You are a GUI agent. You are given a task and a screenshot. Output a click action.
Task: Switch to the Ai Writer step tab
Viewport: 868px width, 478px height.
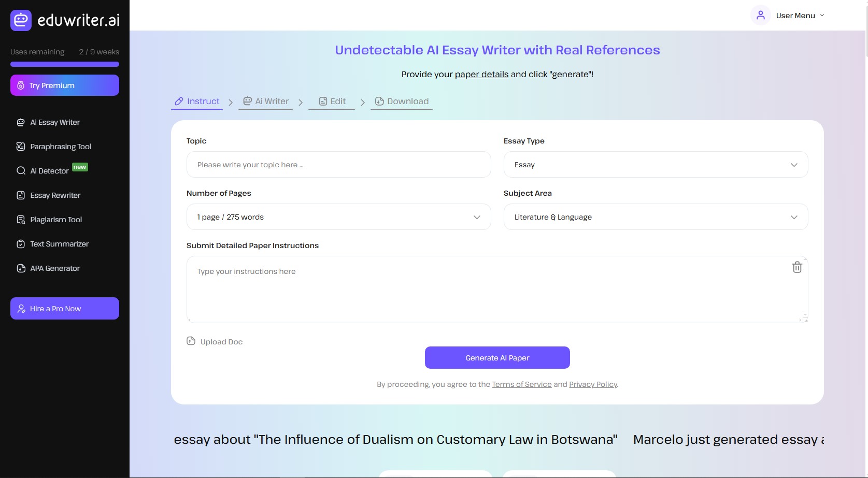266,102
